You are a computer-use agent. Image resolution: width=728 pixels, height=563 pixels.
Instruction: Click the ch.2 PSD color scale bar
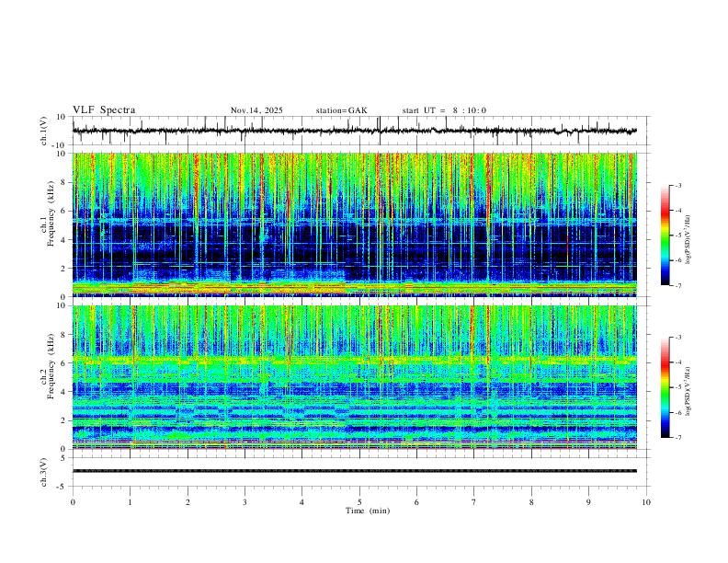665,387
